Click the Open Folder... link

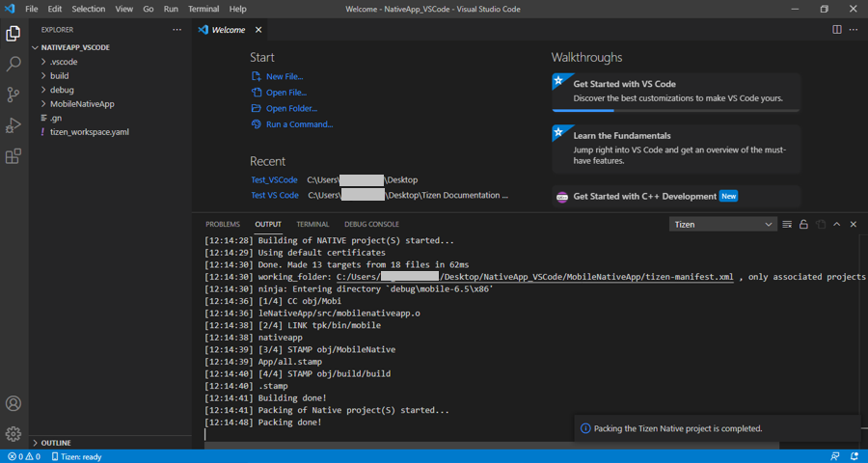[x=291, y=108]
